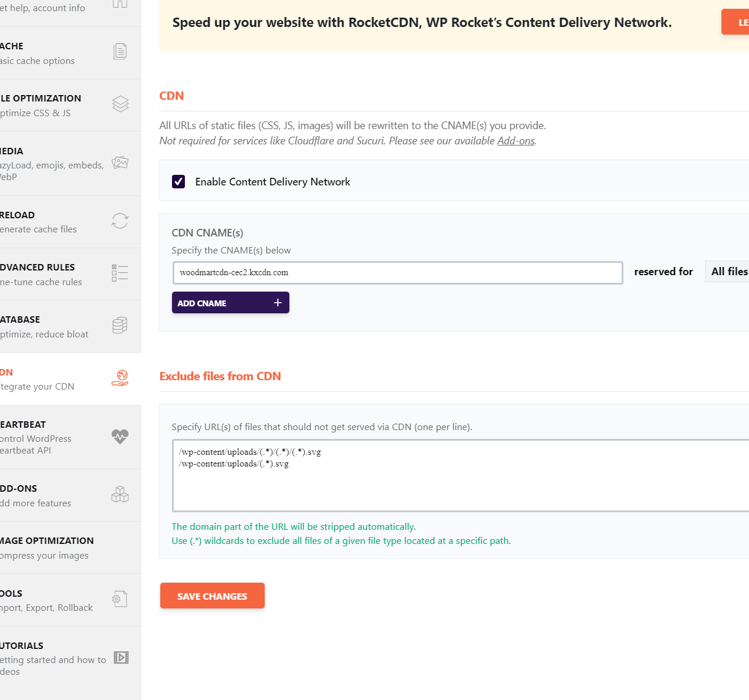The image size is (749, 700).
Task: Click the Heartbeat heart icon
Action: point(120,437)
